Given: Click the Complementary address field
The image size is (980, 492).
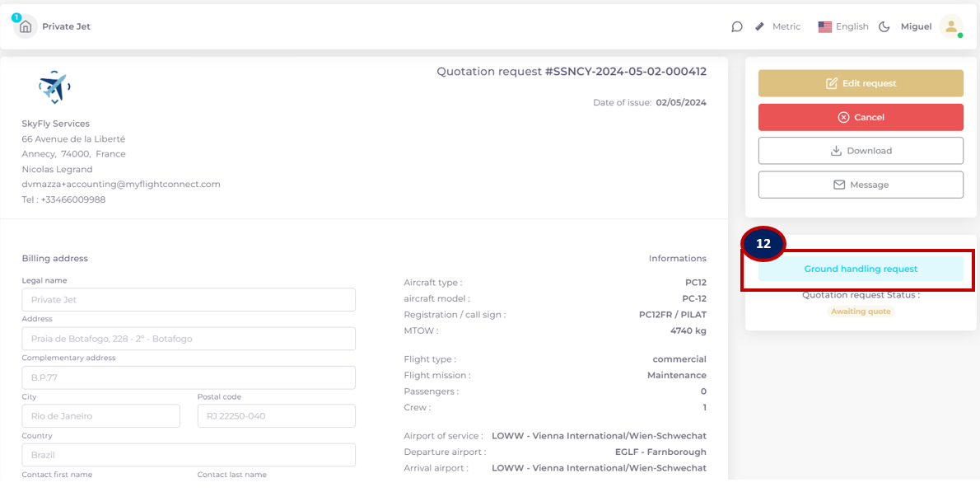Looking at the screenshot, I should [x=189, y=377].
